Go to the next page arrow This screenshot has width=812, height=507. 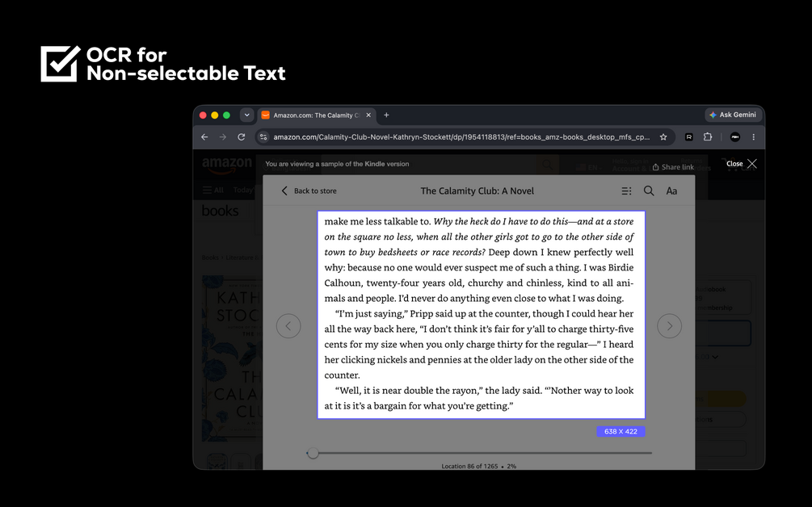click(x=669, y=326)
